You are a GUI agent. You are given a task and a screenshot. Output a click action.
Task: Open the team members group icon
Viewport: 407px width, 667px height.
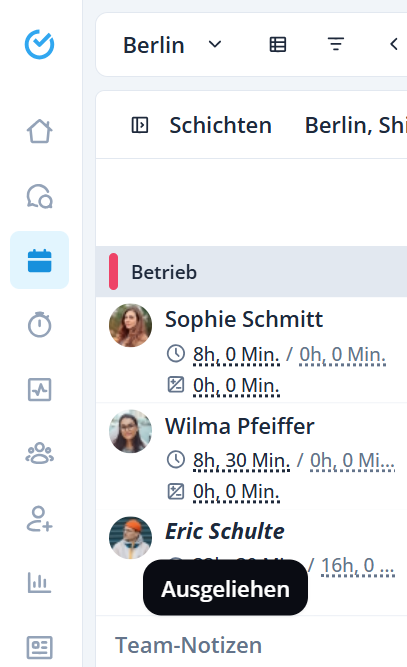(x=40, y=453)
